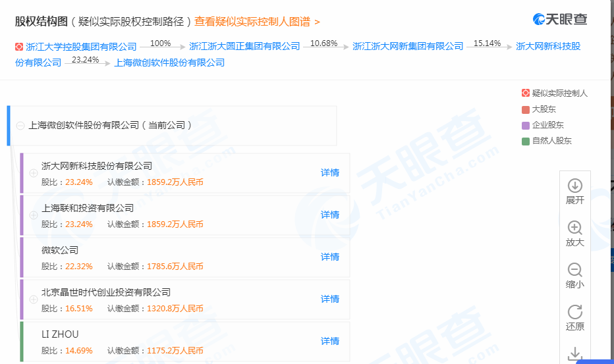Click the red actual-controller icon before 浙江大学控股集团

[x=19, y=47]
